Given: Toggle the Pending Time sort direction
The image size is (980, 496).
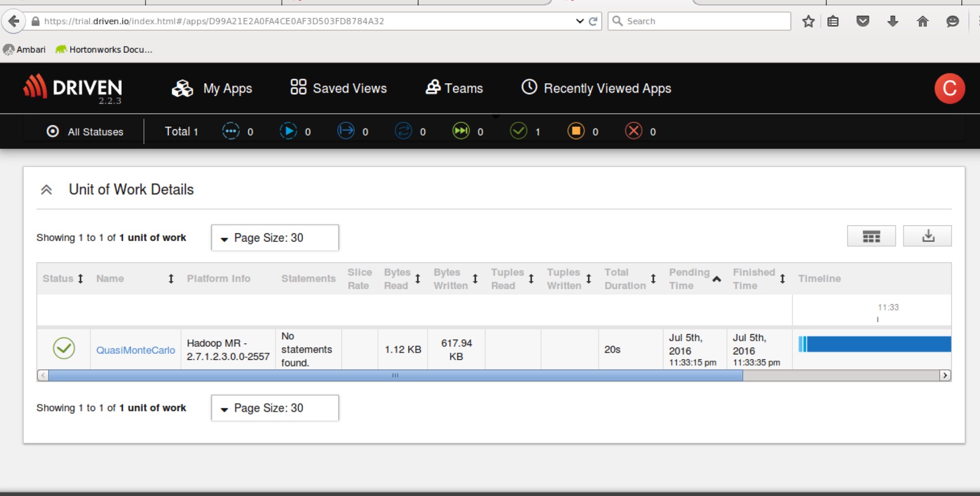Looking at the screenshot, I should tap(717, 278).
